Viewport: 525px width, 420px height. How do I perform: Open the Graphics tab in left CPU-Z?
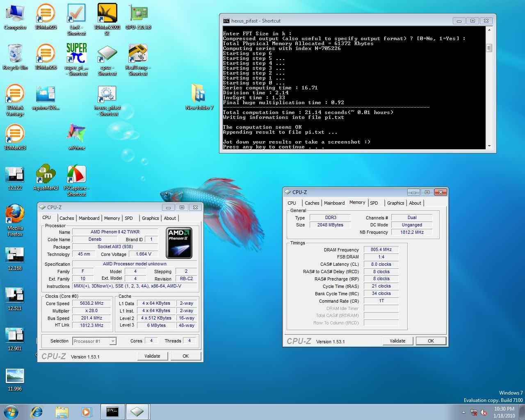click(150, 218)
